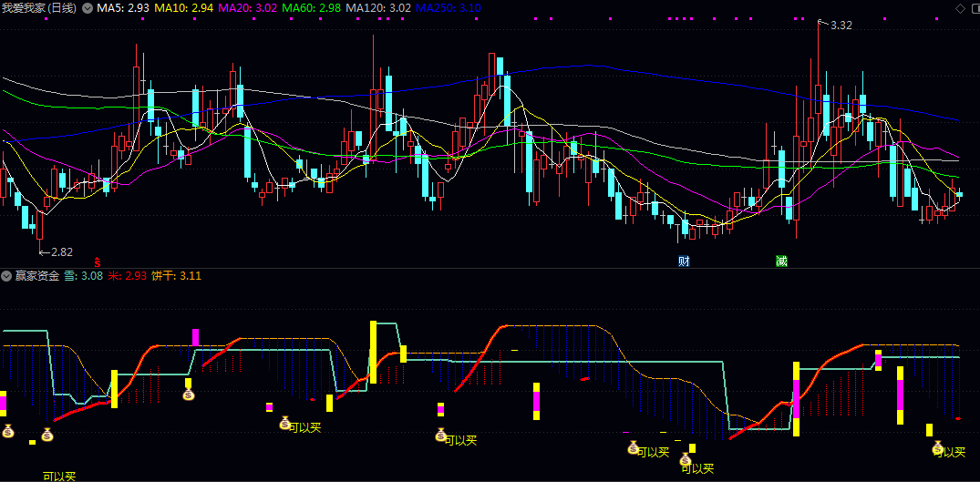Click the blue 财 event marker

pos(684,261)
